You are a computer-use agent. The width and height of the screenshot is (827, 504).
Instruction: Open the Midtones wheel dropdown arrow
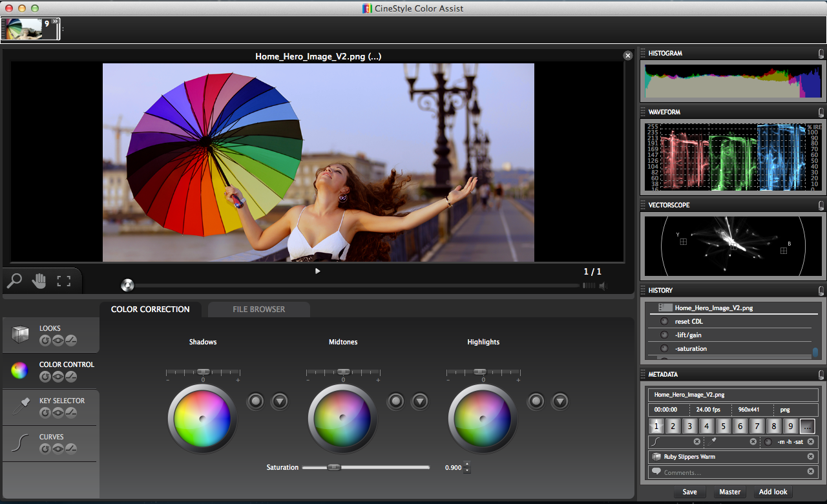[420, 401]
